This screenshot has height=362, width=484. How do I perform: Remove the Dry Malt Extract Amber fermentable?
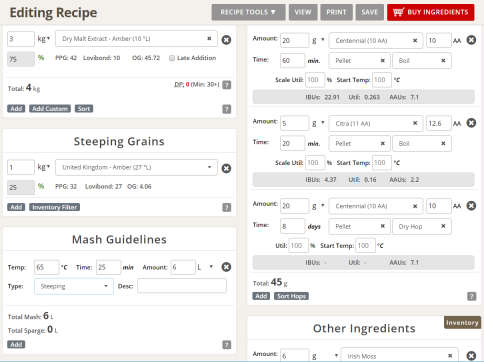(x=226, y=40)
